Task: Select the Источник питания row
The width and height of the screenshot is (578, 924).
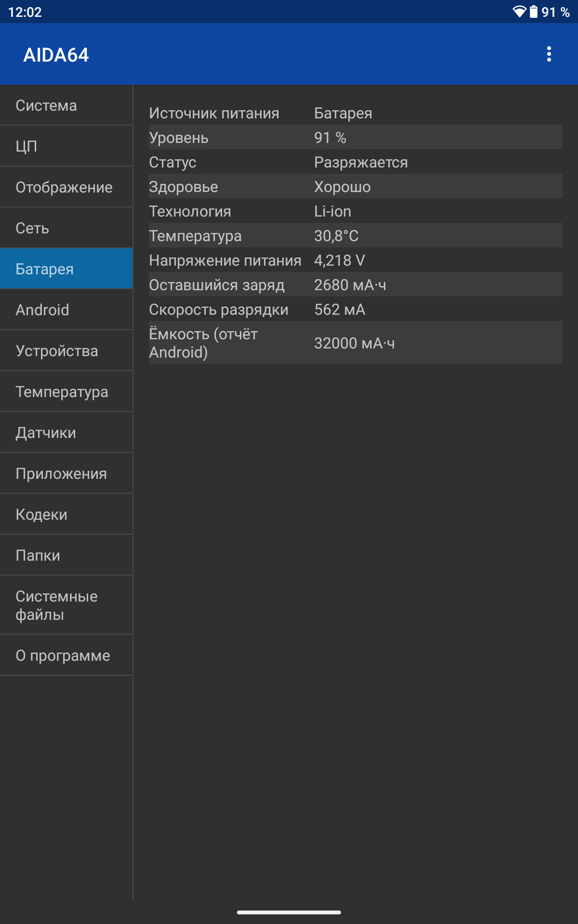Action: coord(355,113)
